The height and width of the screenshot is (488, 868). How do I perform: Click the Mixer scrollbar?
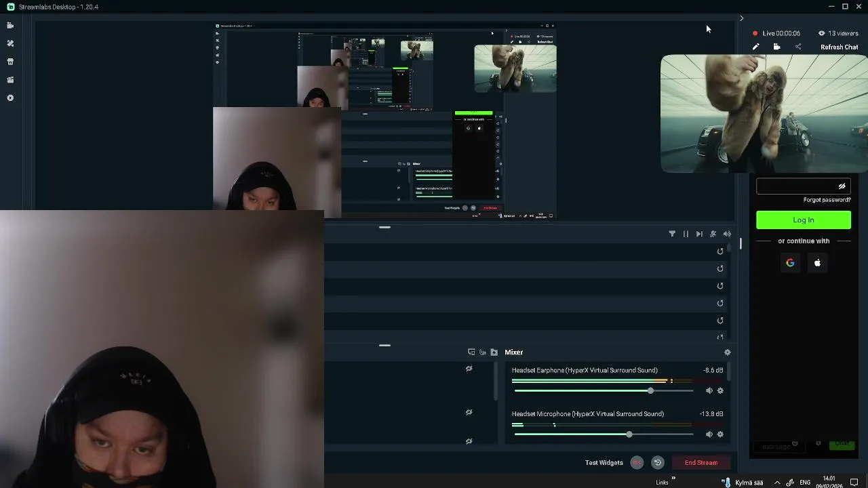point(730,371)
